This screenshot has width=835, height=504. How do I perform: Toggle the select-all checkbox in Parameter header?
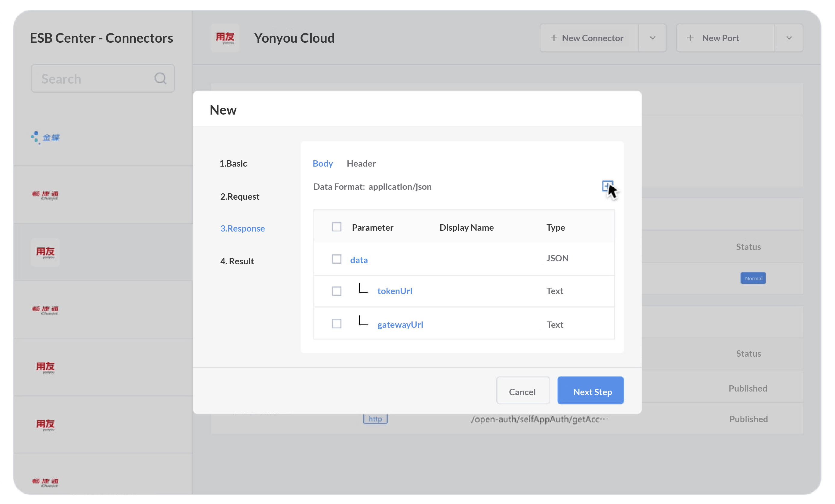(337, 227)
